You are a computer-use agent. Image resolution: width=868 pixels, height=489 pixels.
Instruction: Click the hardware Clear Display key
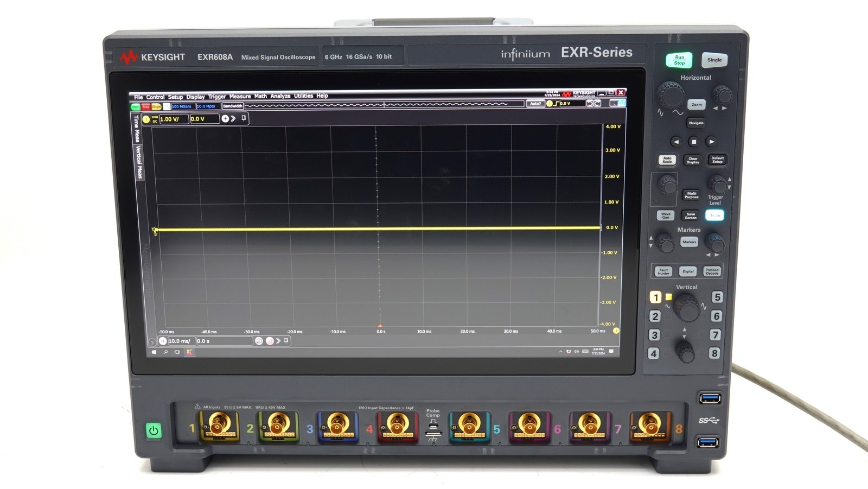[x=693, y=160]
